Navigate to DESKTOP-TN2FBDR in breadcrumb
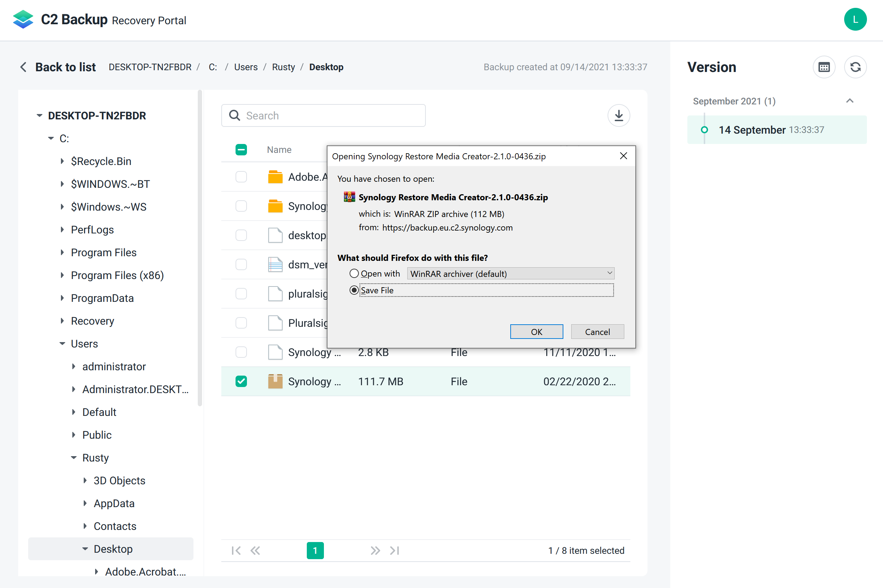The width and height of the screenshot is (883, 588). (150, 67)
